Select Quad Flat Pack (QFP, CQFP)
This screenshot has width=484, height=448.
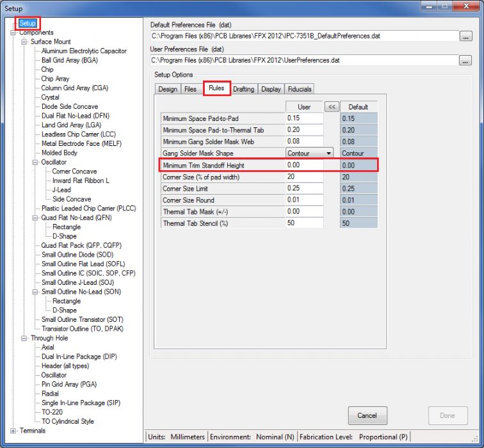click(x=81, y=245)
